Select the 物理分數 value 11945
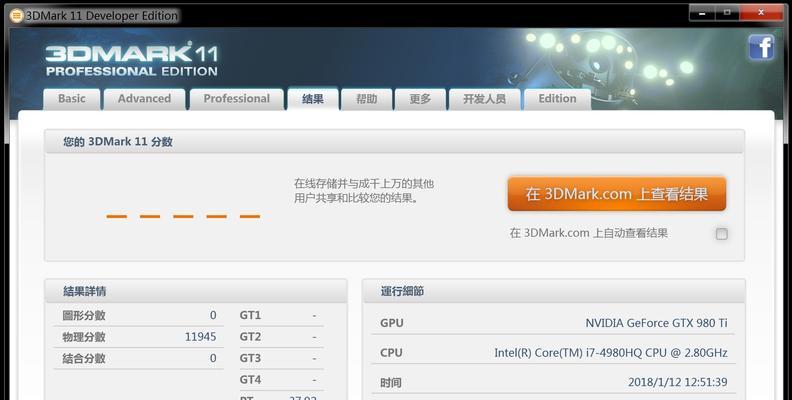792x400 pixels. pos(201,337)
